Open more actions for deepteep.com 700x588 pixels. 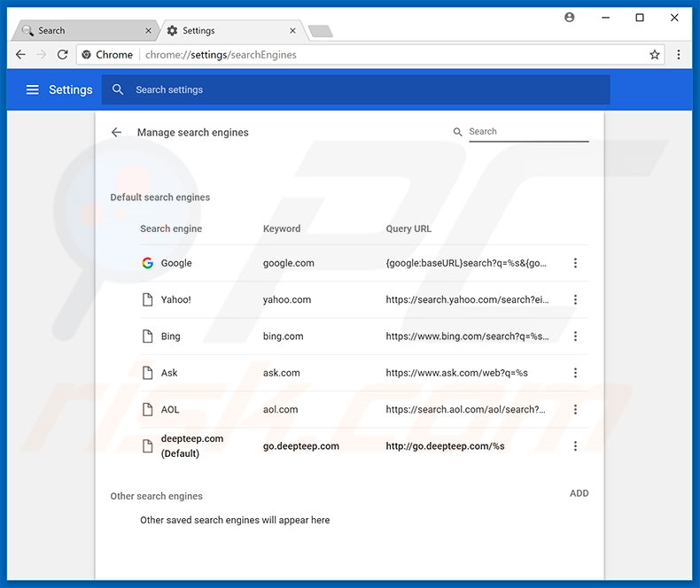(575, 445)
